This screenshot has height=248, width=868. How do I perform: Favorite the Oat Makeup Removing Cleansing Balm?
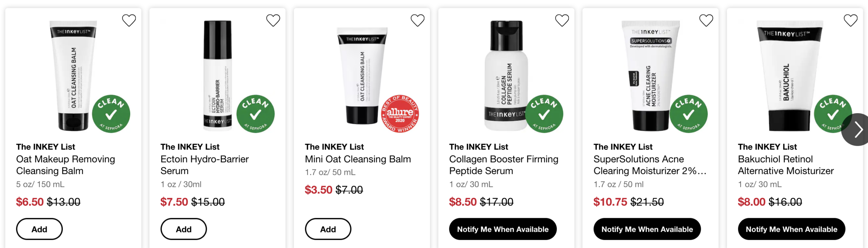129,20
